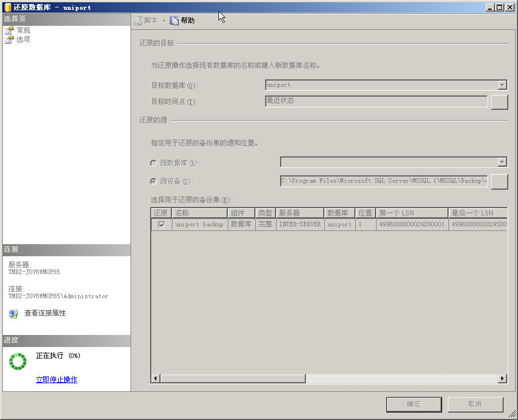This screenshot has height=420, width=518.
Task: Click the 立即停止操作 link
Action: tap(56, 379)
